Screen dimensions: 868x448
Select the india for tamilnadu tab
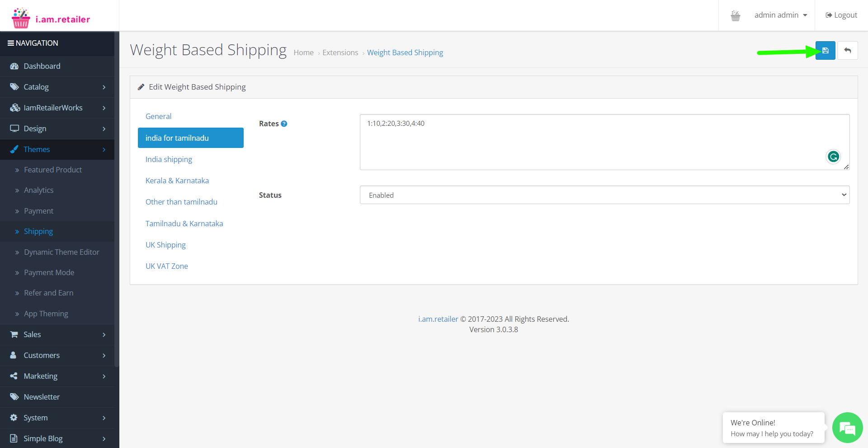(190, 138)
